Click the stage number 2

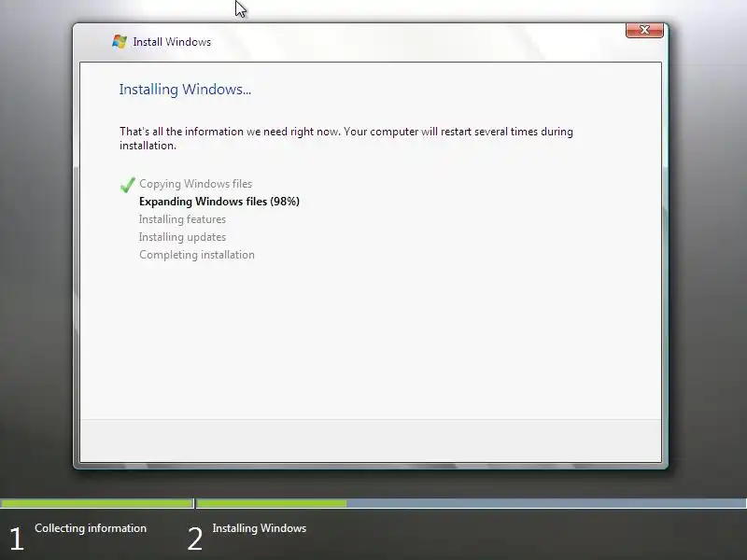point(195,539)
